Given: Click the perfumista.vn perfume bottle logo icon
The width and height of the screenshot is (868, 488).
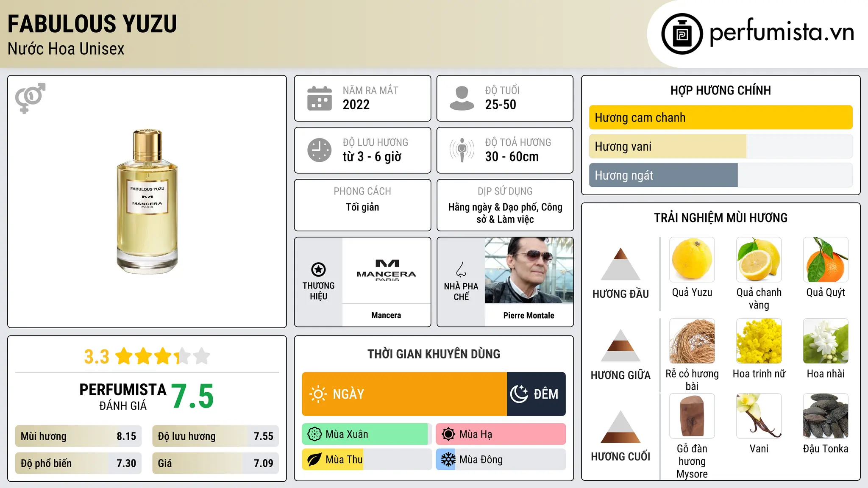Looking at the screenshot, I should 682,34.
